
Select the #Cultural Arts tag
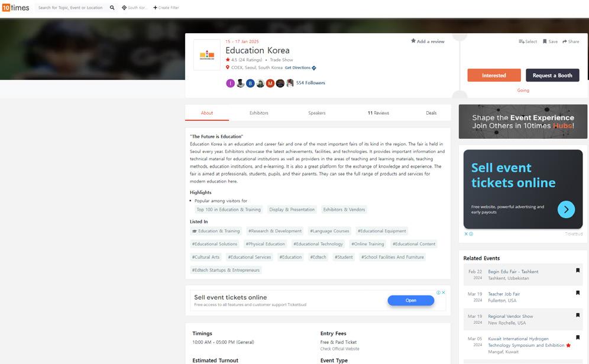point(206,257)
